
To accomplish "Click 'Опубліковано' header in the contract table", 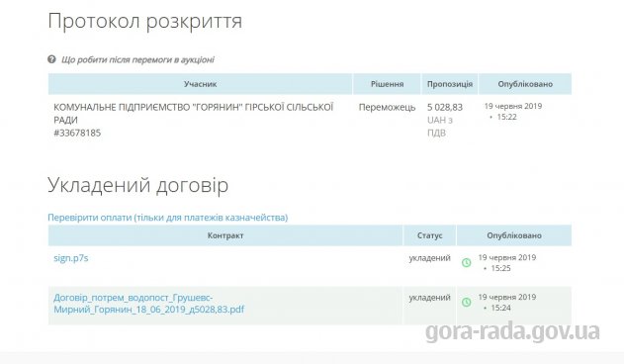I will (x=514, y=235).
